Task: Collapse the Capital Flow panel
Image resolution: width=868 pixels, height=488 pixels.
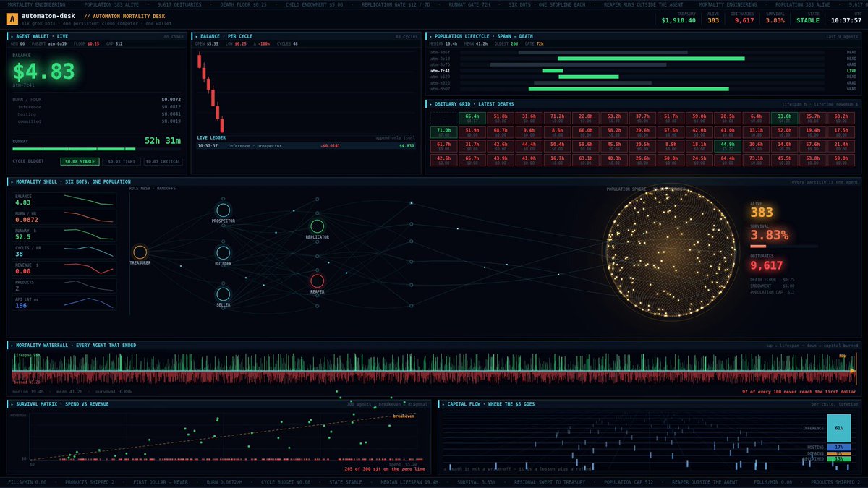Action: pyautogui.click(x=442, y=403)
